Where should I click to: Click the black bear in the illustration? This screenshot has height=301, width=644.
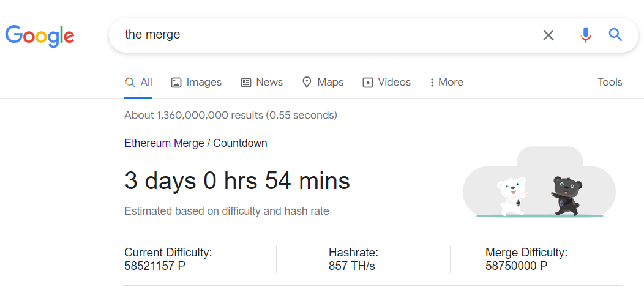click(x=566, y=194)
